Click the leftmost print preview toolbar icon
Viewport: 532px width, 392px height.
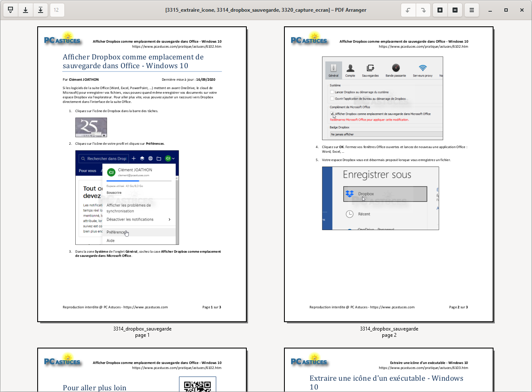point(10,10)
